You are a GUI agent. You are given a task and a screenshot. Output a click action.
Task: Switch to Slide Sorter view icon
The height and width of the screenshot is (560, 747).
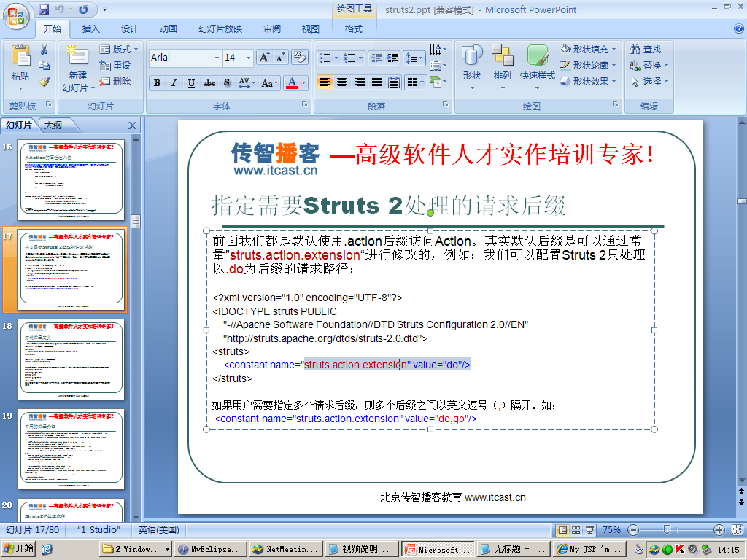point(576,530)
